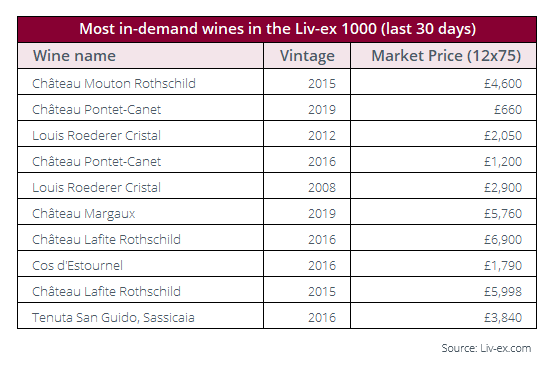Select the Vintage column header

[307, 56]
